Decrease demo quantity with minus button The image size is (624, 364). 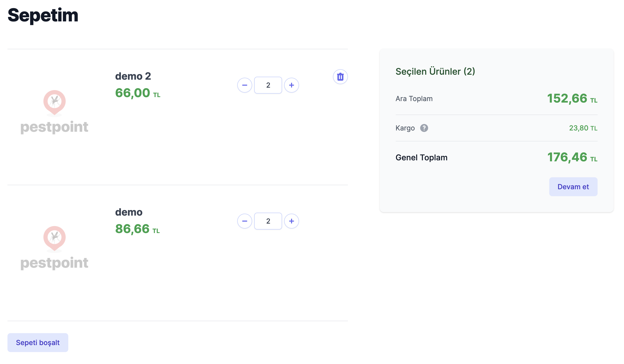coord(244,221)
